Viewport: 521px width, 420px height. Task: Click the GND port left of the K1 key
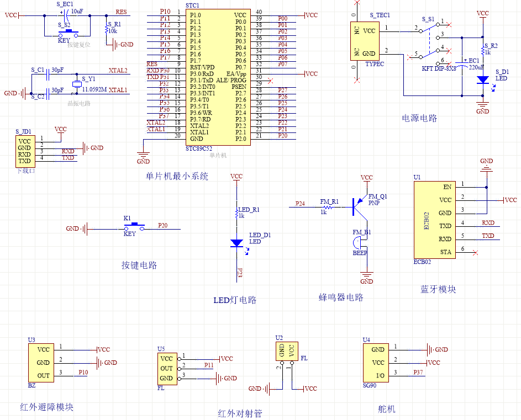tap(77, 228)
